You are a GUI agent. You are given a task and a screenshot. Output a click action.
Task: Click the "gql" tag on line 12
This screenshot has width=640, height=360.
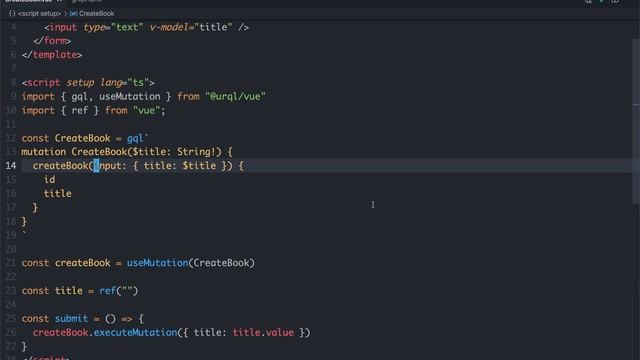tap(135, 138)
